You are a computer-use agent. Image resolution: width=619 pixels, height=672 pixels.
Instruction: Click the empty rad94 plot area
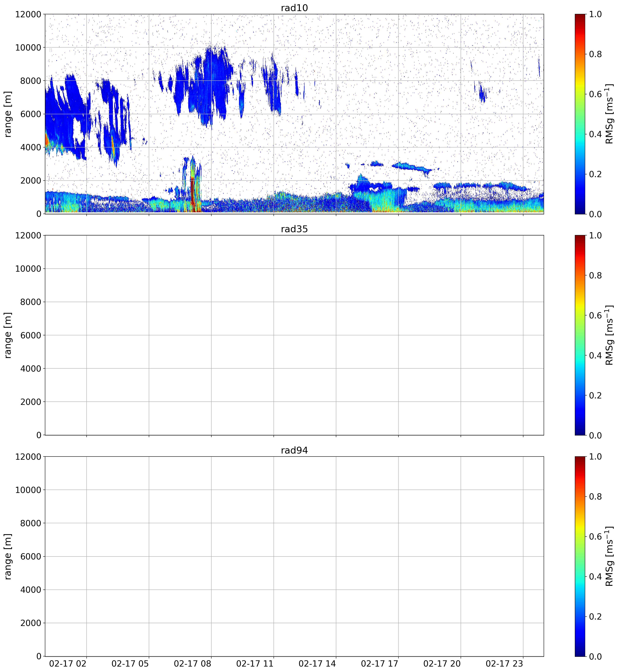point(294,556)
